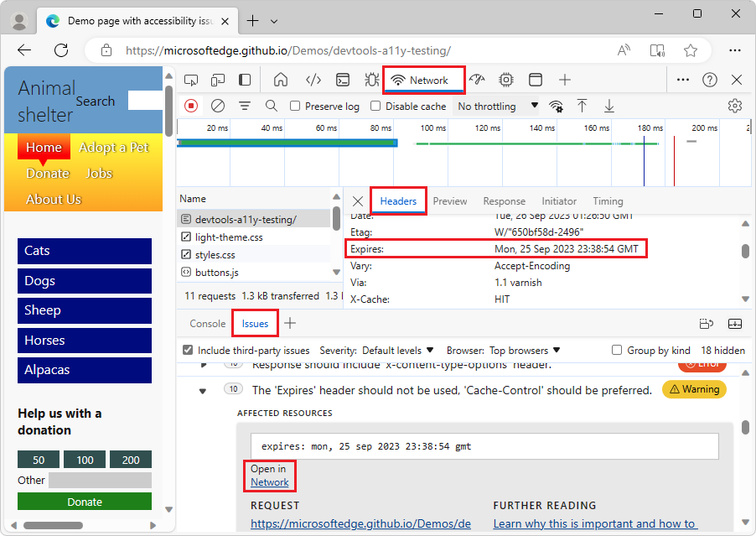Open the Preview tab

tap(450, 200)
